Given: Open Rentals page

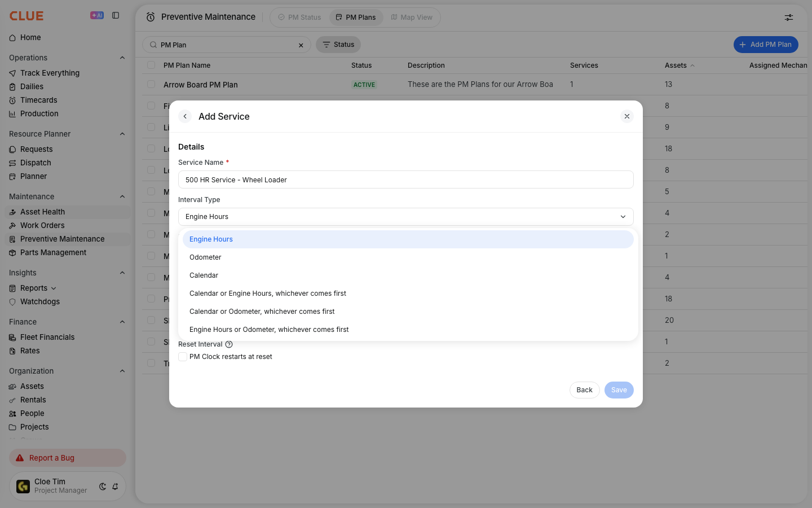Looking at the screenshot, I should click(x=33, y=400).
